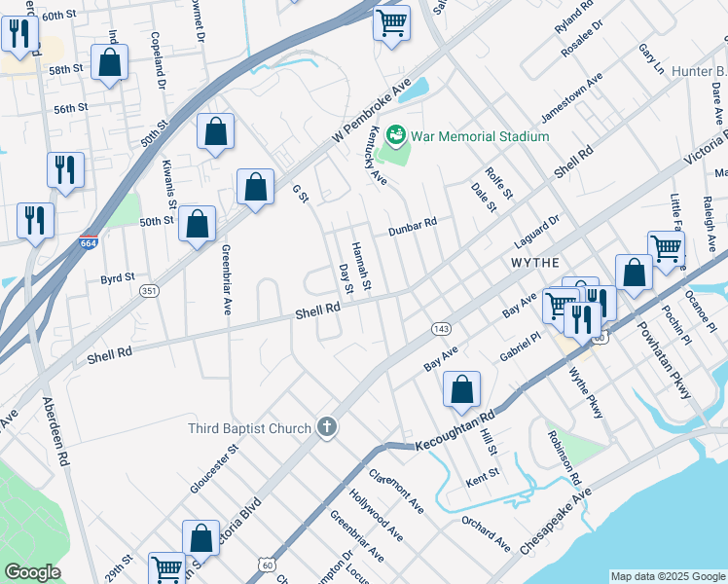This screenshot has width=728, height=584.
Task: Click the Hannah St label
Action: [x=361, y=266]
